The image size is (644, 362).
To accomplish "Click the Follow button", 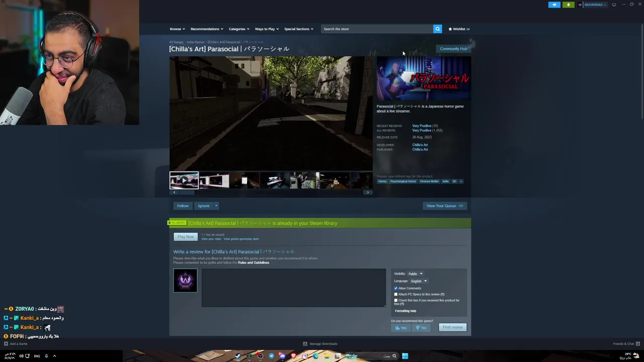I will 183,206.
